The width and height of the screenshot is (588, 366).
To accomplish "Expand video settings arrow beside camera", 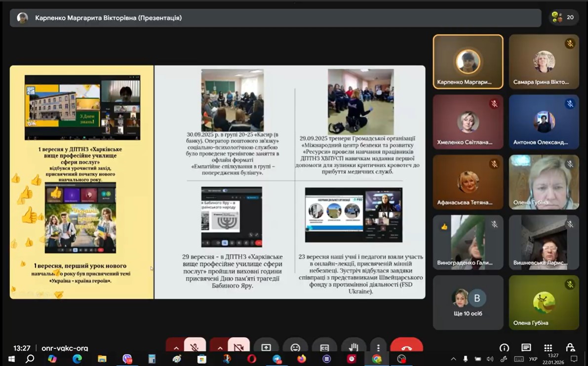I will tap(220, 347).
